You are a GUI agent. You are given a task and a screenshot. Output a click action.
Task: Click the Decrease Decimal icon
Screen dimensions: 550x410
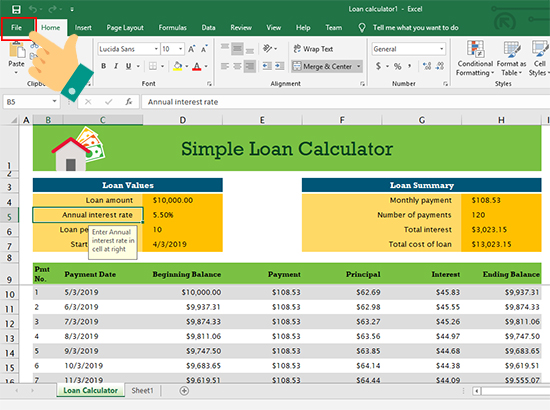click(440, 66)
